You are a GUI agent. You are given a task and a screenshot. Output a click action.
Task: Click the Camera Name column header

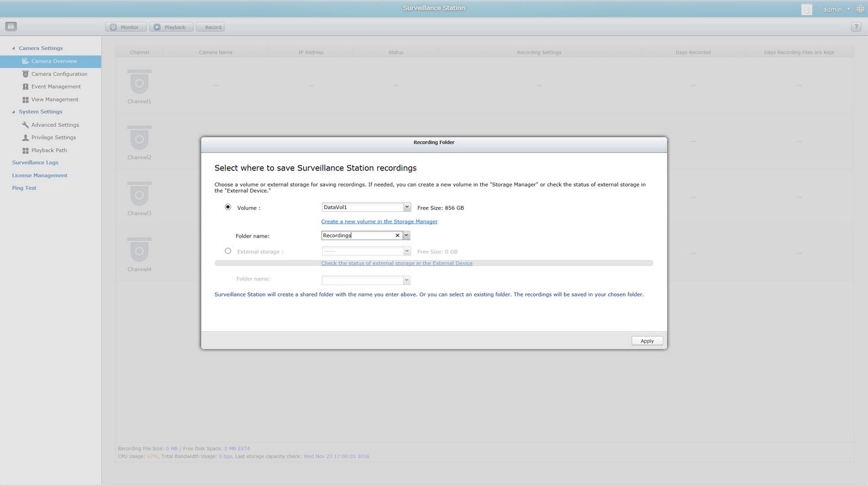[x=216, y=52]
